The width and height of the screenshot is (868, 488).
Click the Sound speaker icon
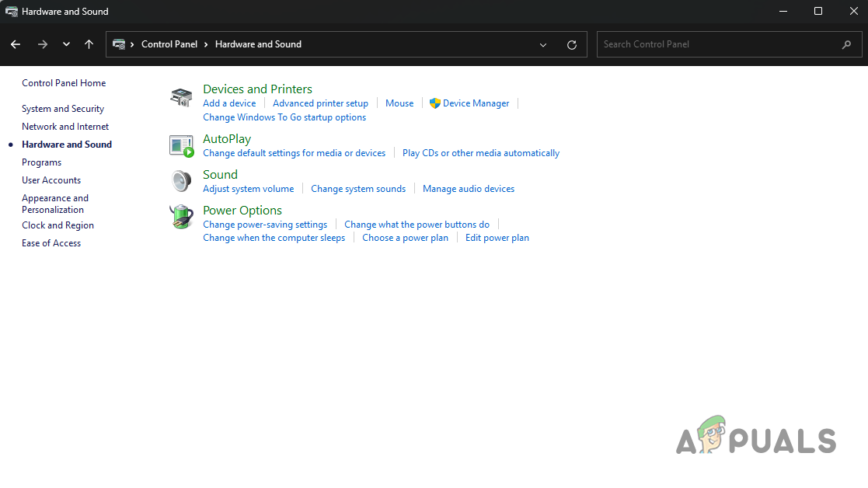(x=181, y=181)
